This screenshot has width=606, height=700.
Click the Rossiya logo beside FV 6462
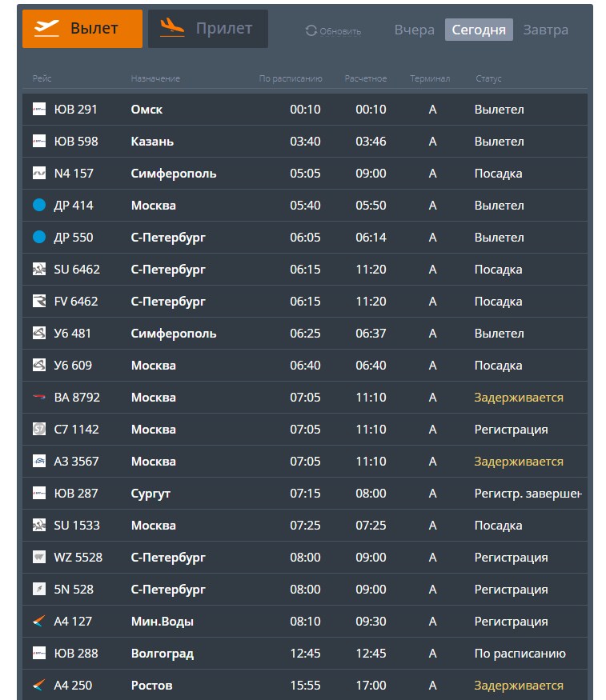pyautogui.click(x=39, y=301)
